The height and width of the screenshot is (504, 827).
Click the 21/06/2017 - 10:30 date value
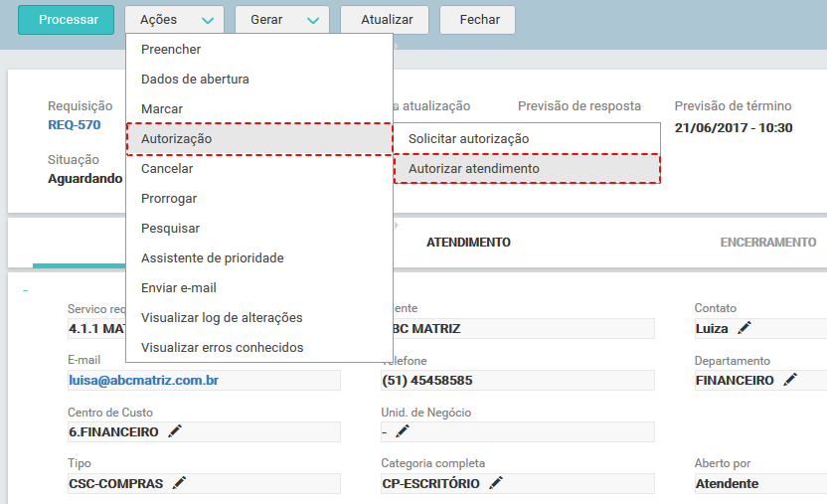[734, 127]
